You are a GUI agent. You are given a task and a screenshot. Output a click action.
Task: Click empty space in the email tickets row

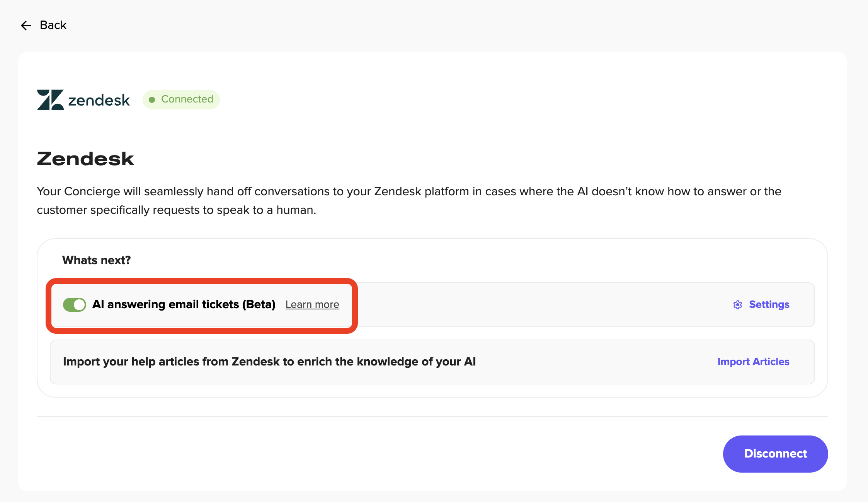click(x=541, y=305)
